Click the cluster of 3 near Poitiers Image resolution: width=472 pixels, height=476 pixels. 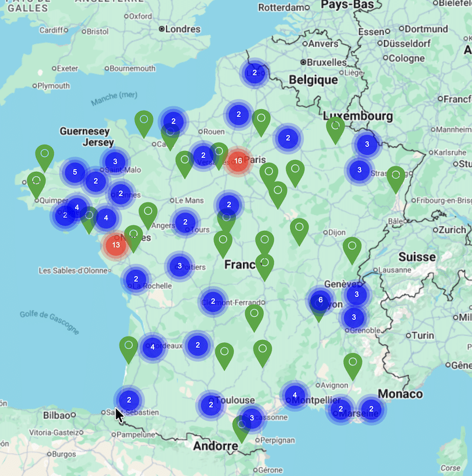coord(179,266)
